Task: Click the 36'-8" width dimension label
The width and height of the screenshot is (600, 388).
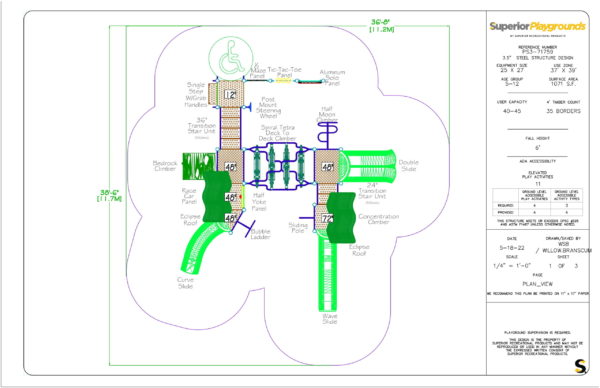Action: point(382,26)
